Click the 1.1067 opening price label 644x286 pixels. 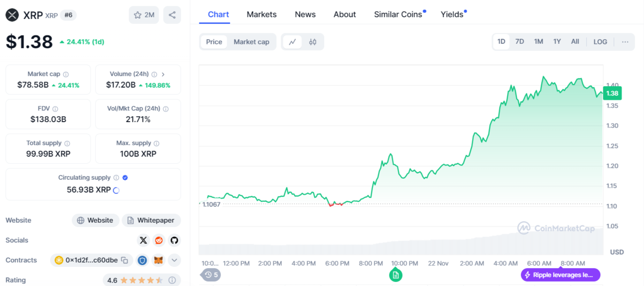click(211, 204)
